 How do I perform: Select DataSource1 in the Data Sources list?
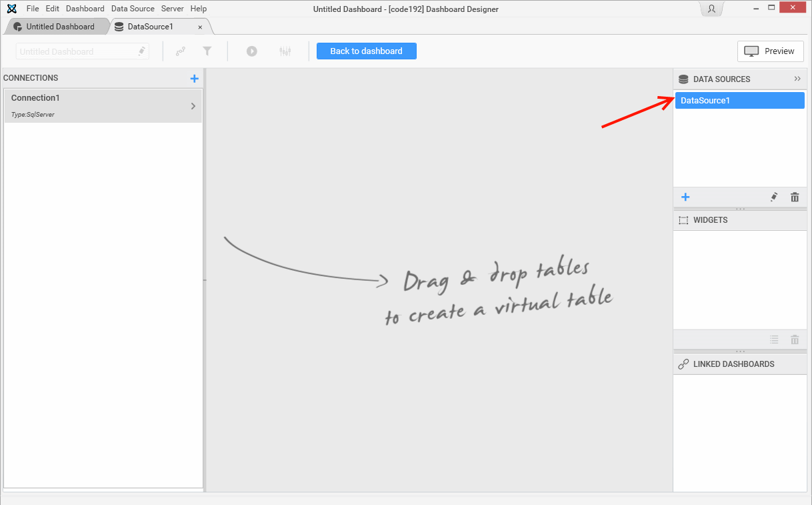pos(740,101)
